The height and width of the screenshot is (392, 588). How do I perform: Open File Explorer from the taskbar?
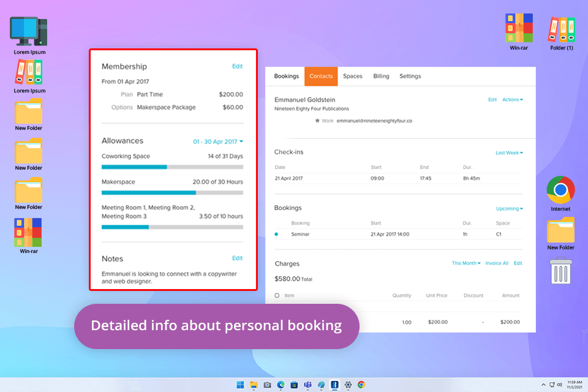pyautogui.click(x=254, y=385)
